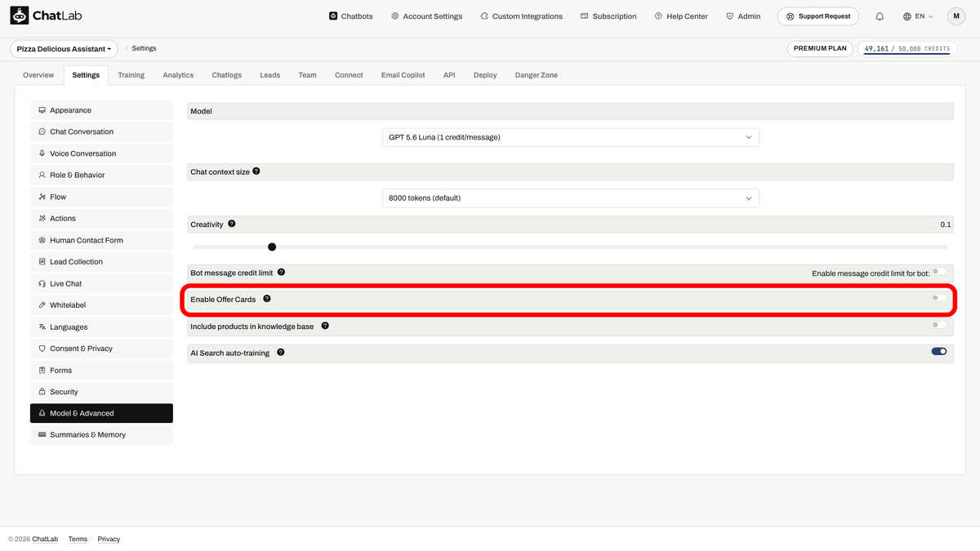
Task: Open EN language selector
Action: point(918,16)
